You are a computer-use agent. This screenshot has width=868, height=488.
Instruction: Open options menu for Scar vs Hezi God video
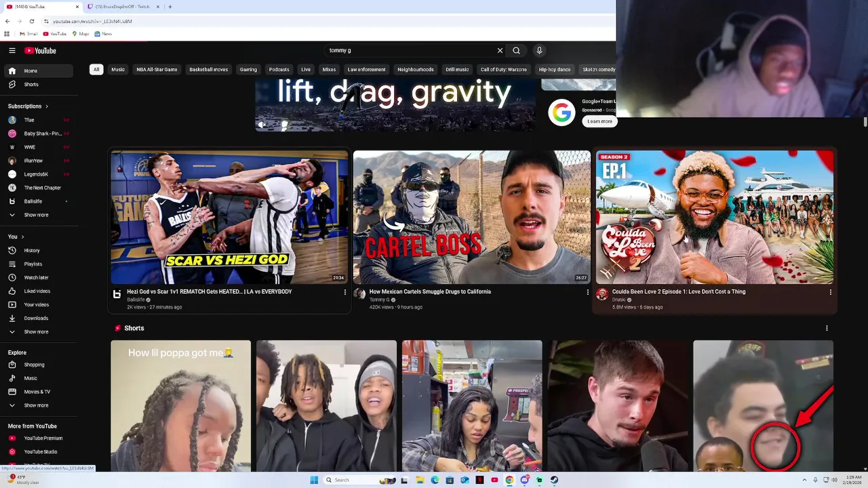344,292
